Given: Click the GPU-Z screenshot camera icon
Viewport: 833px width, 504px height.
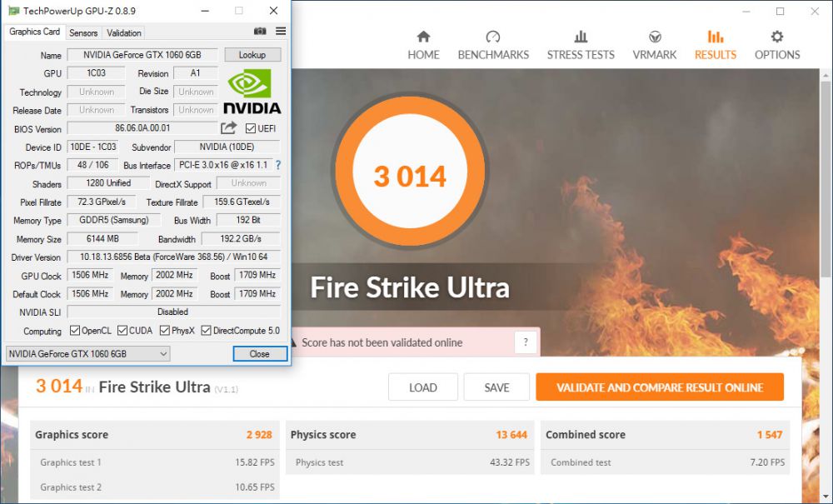Looking at the screenshot, I should (260, 32).
